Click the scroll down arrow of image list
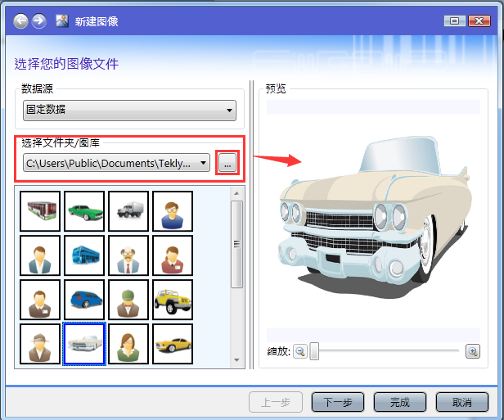 coord(237,360)
